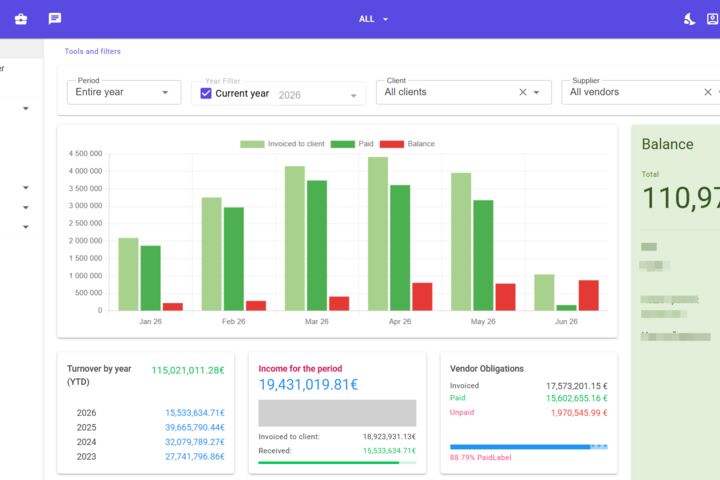This screenshot has width=720, height=480.
Task: Click the Tools and filters link
Action: (92, 51)
